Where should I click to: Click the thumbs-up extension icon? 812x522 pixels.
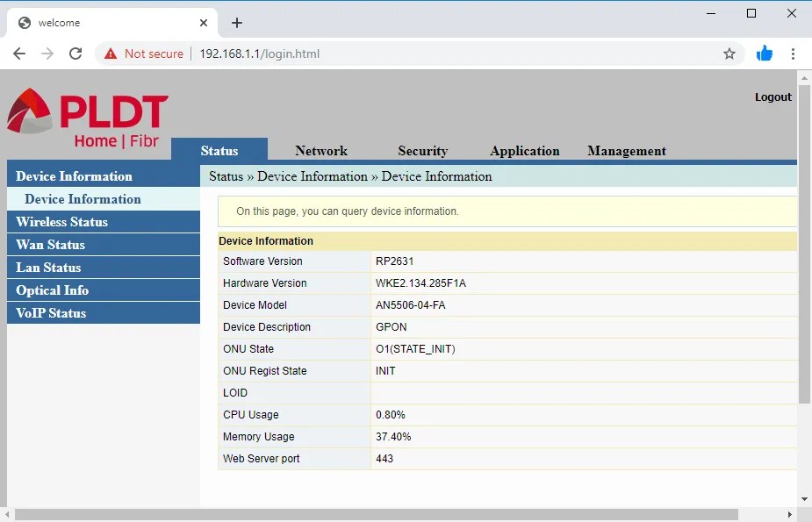(x=764, y=54)
